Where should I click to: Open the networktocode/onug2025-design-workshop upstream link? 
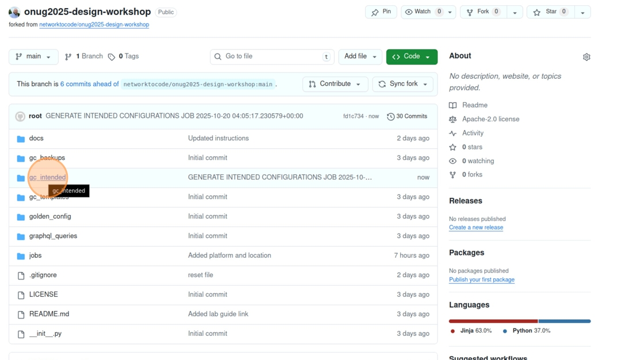(94, 25)
